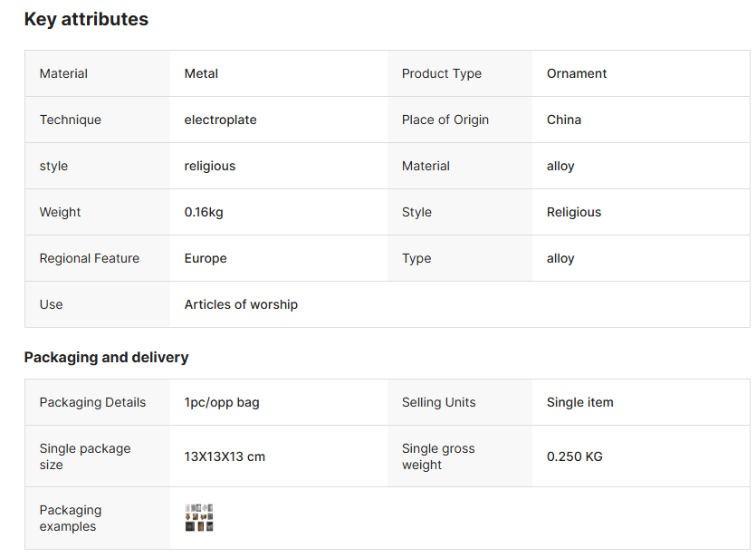This screenshot has height=557, width=756.
Task: Click the 1pc/opp bag packaging details
Action: [222, 402]
